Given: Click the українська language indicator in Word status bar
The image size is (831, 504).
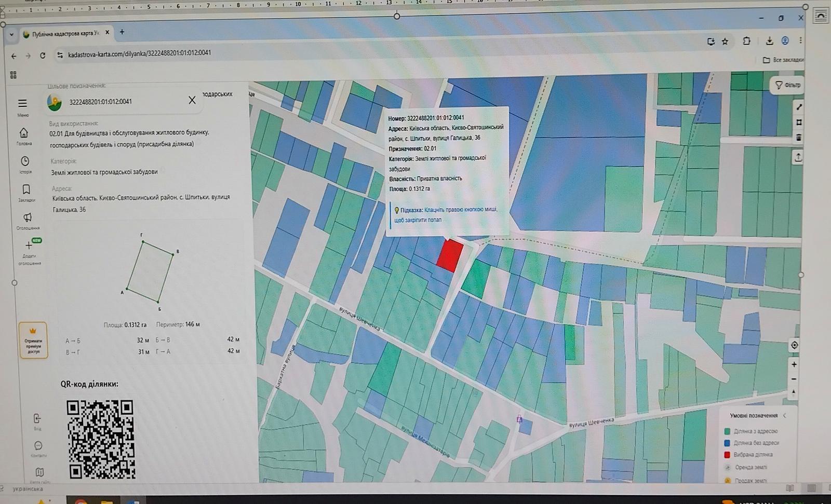Looking at the screenshot, I should (28, 489).
